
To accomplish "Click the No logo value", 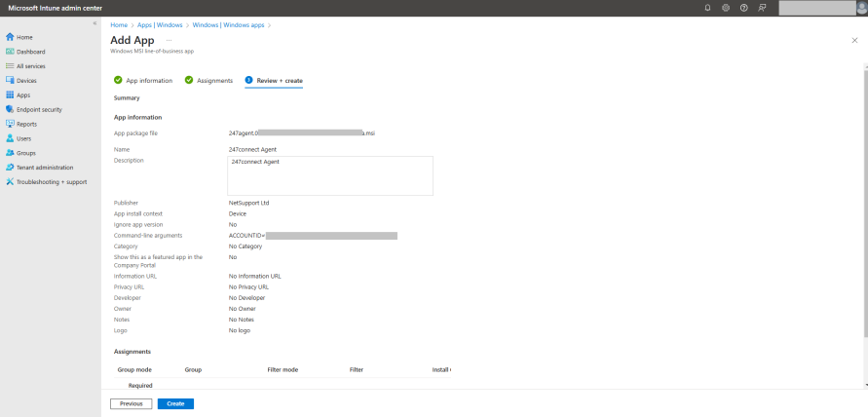I will (x=239, y=330).
